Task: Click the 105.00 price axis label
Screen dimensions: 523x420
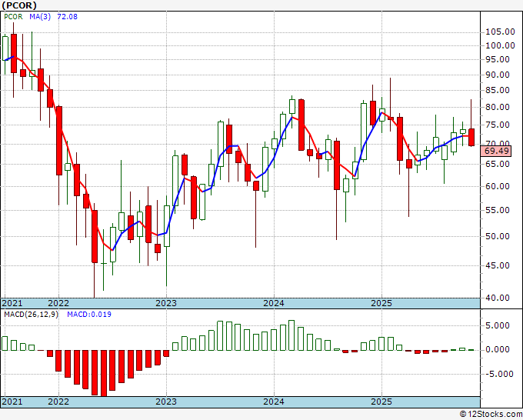Action: click(x=500, y=32)
